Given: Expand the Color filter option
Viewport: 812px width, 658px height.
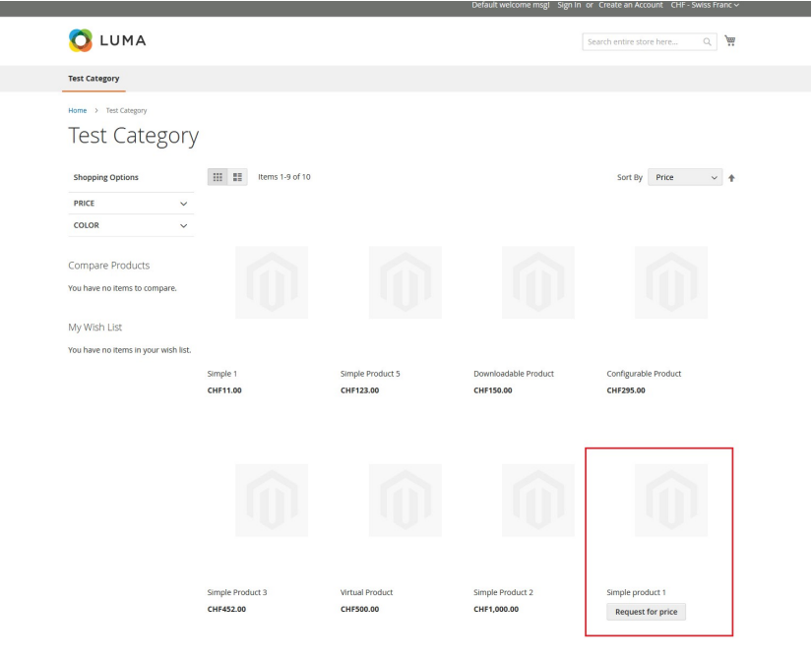Looking at the screenshot, I should pos(131,225).
